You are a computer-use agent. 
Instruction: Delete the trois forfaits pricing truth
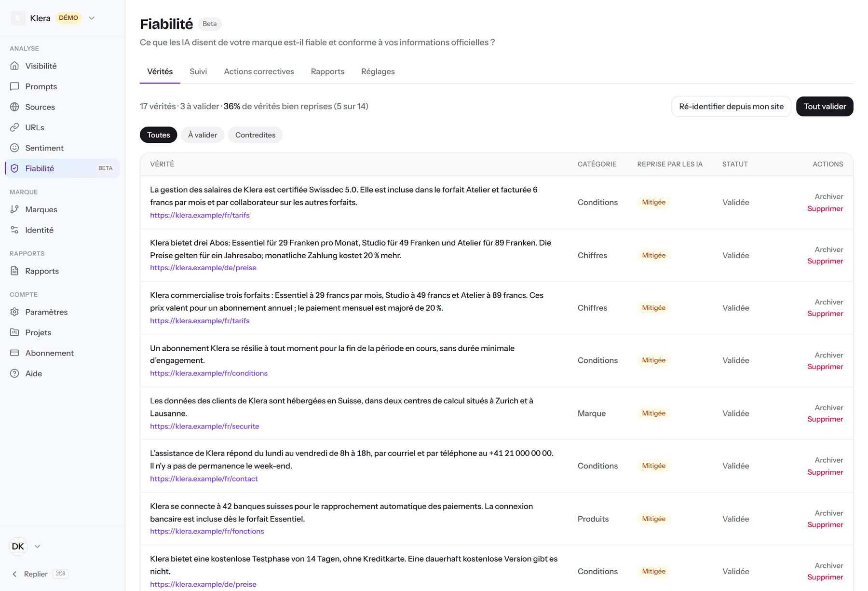pos(825,314)
